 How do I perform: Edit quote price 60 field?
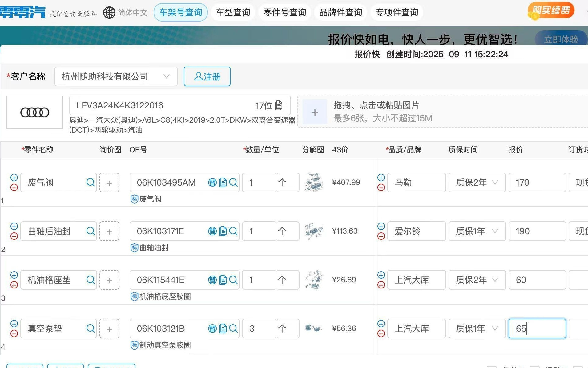click(x=537, y=280)
